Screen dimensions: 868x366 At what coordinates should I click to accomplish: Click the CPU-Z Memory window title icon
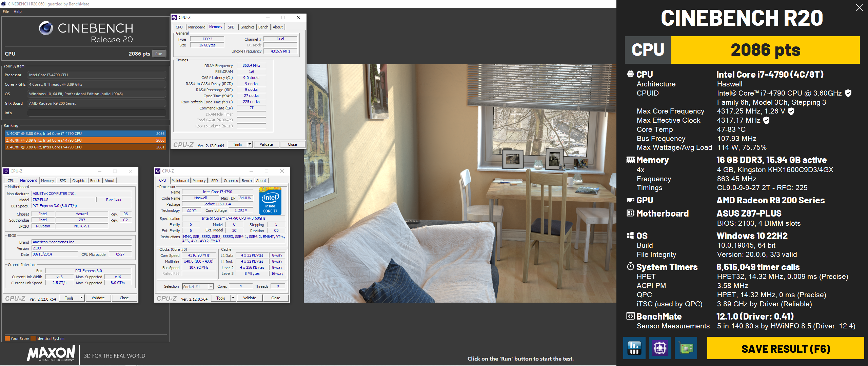tap(174, 18)
